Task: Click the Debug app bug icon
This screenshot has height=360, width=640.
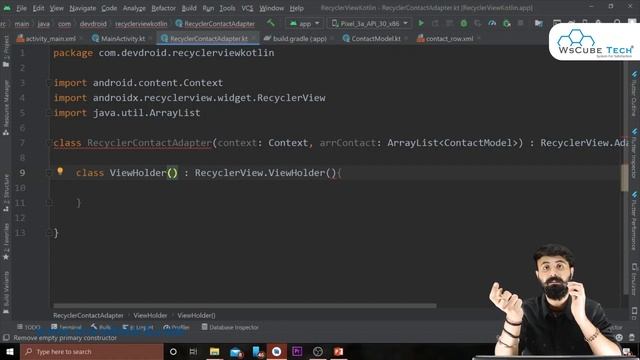Action: 464,23
